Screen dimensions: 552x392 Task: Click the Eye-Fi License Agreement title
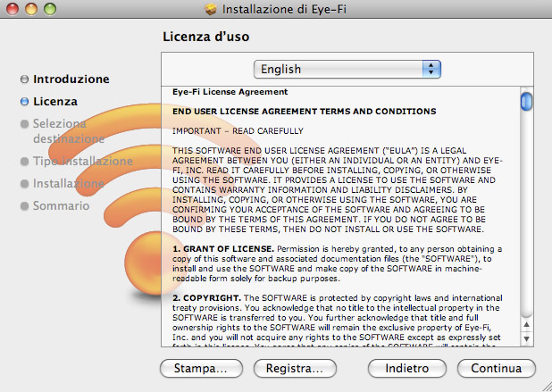coord(230,92)
